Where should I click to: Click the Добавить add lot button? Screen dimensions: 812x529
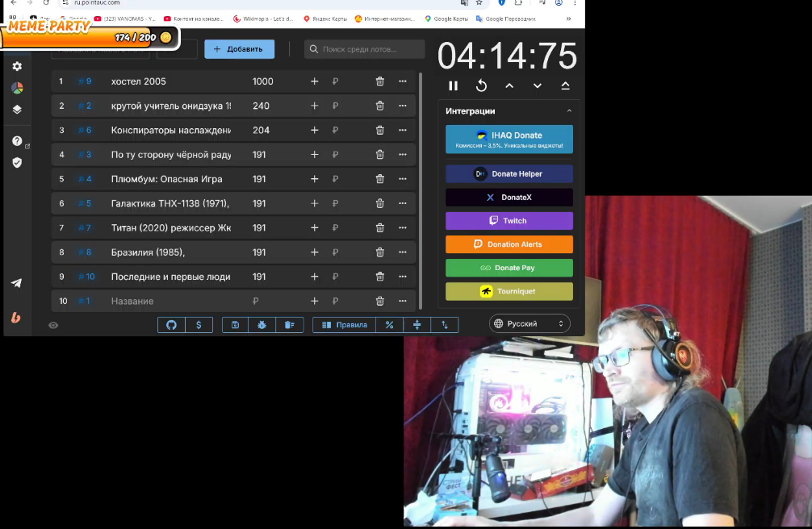coord(239,49)
